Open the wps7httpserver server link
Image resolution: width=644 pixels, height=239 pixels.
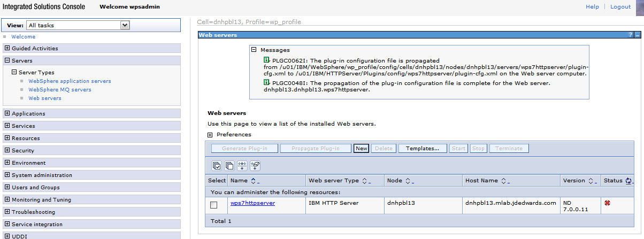(x=252, y=203)
